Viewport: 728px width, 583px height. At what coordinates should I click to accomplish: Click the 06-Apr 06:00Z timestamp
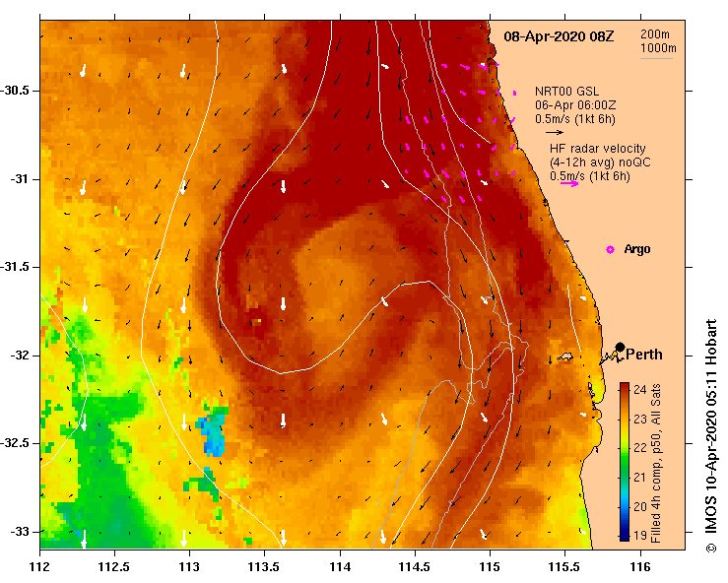pyautogui.click(x=575, y=105)
